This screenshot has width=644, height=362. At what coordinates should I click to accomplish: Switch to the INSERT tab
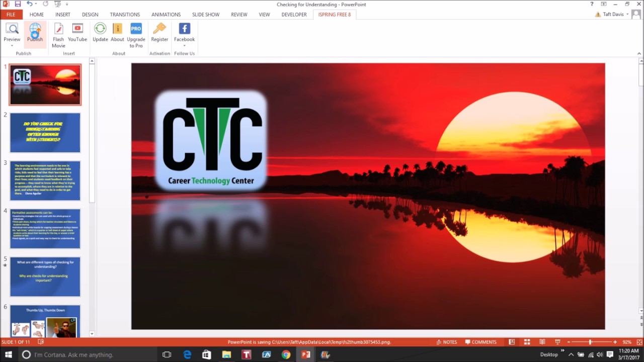coord(63,15)
